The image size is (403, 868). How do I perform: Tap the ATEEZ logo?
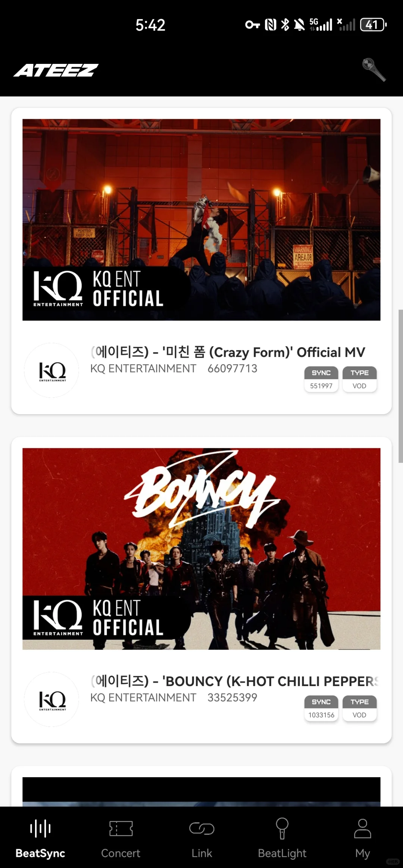[56, 70]
